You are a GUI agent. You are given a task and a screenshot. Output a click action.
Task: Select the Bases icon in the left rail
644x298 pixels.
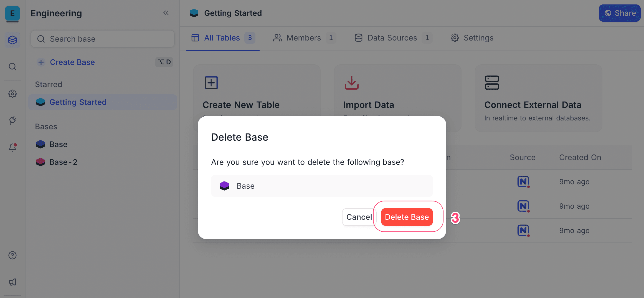tap(12, 40)
